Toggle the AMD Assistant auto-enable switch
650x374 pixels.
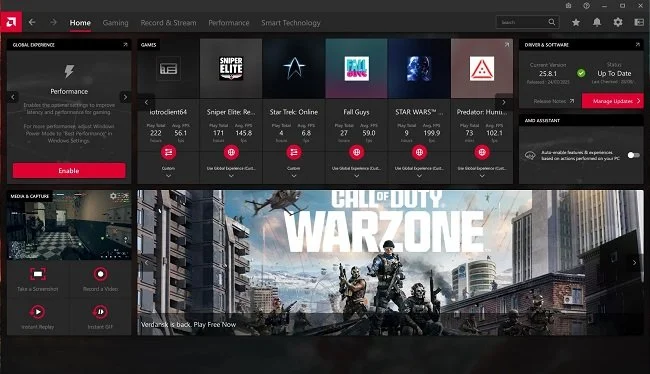pos(633,155)
